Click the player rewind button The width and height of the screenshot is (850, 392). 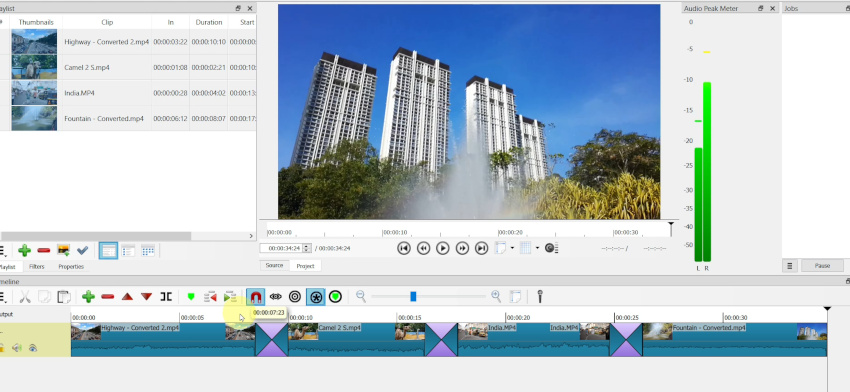point(423,248)
